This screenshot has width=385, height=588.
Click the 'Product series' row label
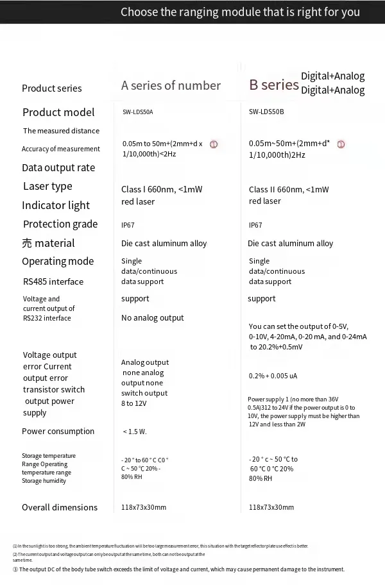click(52, 88)
